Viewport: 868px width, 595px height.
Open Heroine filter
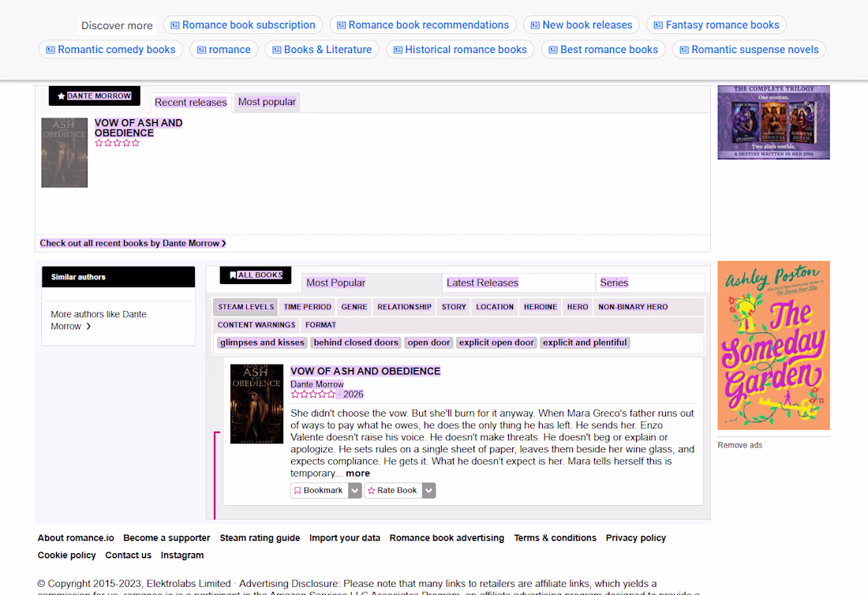tap(541, 307)
